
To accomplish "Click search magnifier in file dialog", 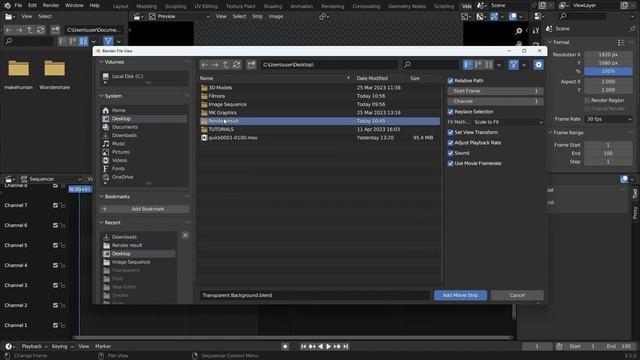I will (407, 64).
